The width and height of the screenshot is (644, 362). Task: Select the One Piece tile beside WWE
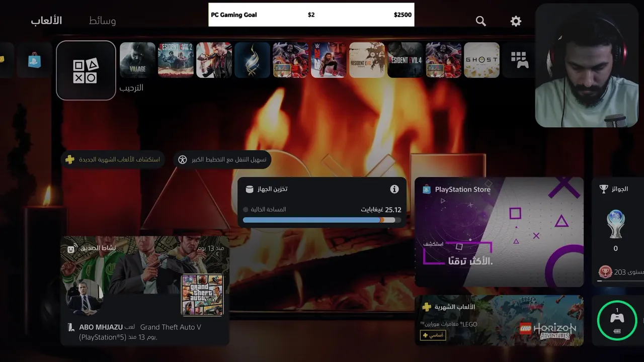290,60
